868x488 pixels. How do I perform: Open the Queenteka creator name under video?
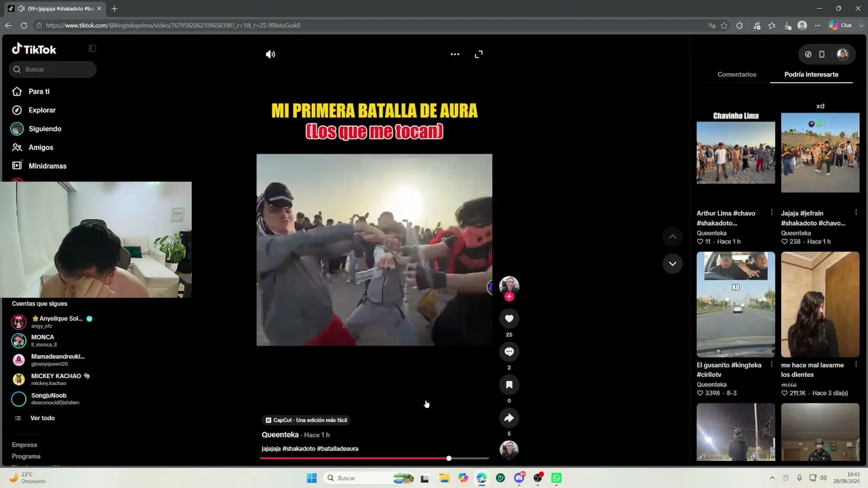click(280, 434)
